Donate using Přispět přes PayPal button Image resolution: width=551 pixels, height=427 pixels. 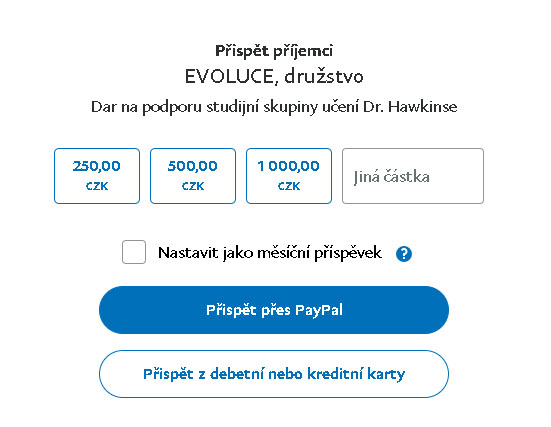[x=274, y=310]
